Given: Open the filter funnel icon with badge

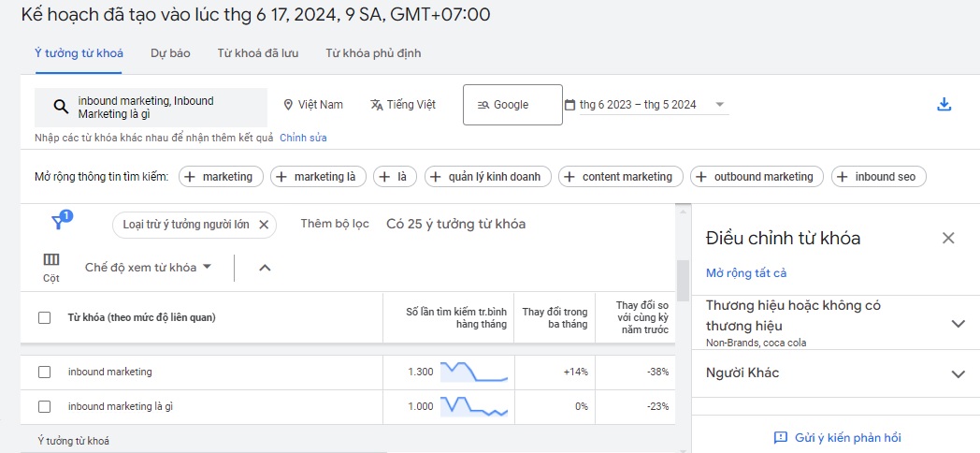Looking at the screenshot, I should [60, 221].
